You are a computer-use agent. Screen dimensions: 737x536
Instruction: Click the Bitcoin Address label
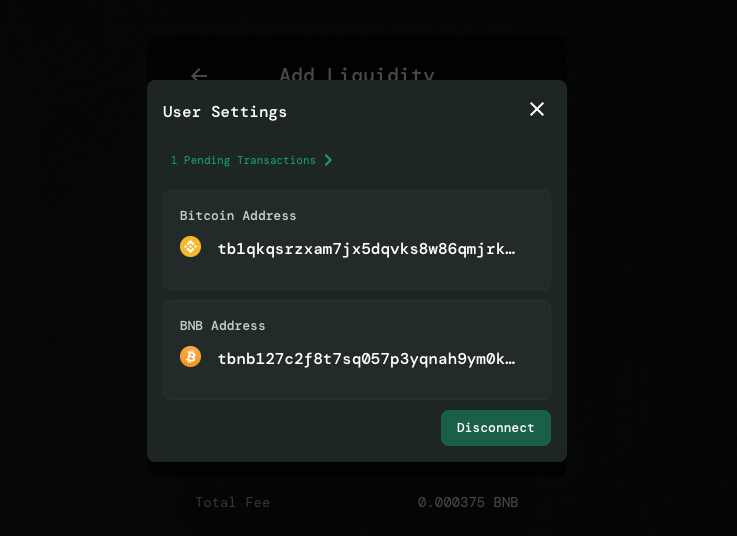click(238, 216)
